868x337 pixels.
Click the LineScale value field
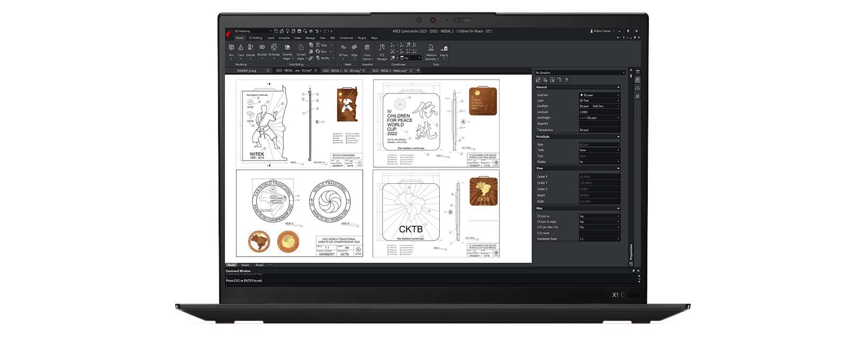[599, 112]
